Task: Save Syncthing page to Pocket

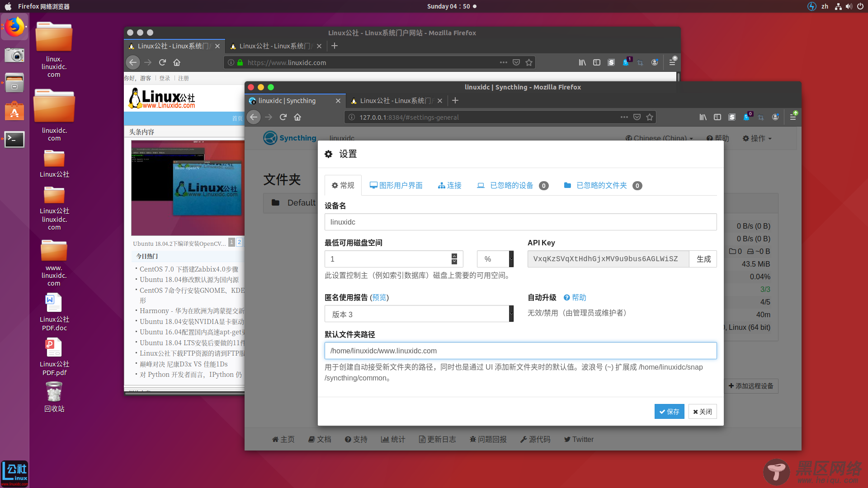Action: [637, 117]
